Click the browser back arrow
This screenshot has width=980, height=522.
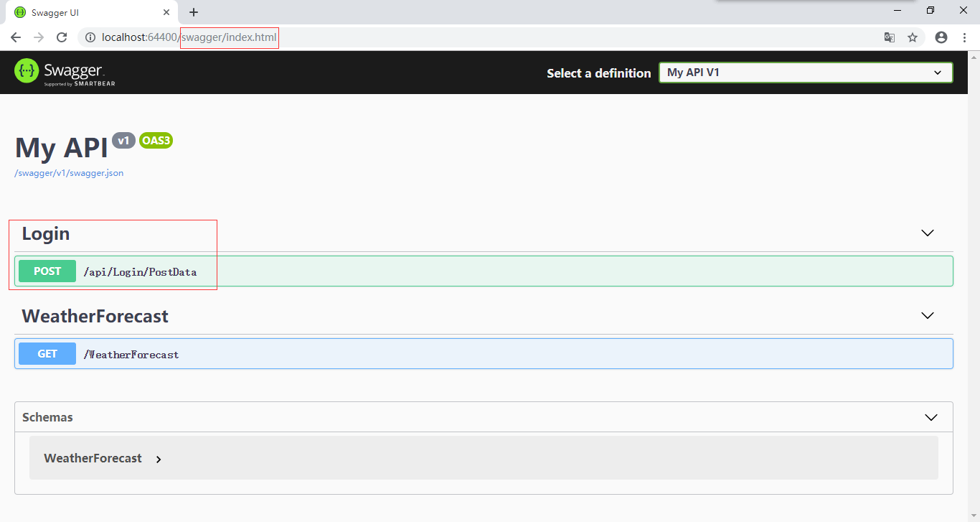(16, 37)
